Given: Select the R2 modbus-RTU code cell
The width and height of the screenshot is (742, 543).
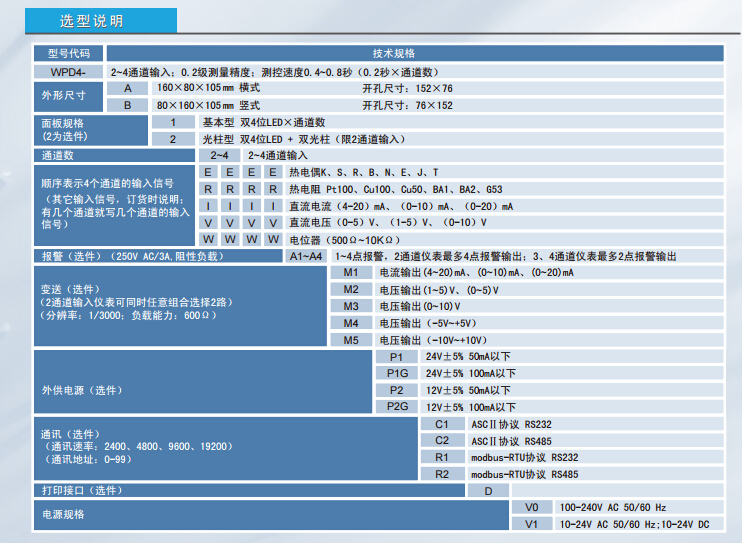Looking at the screenshot, I should point(442,474).
